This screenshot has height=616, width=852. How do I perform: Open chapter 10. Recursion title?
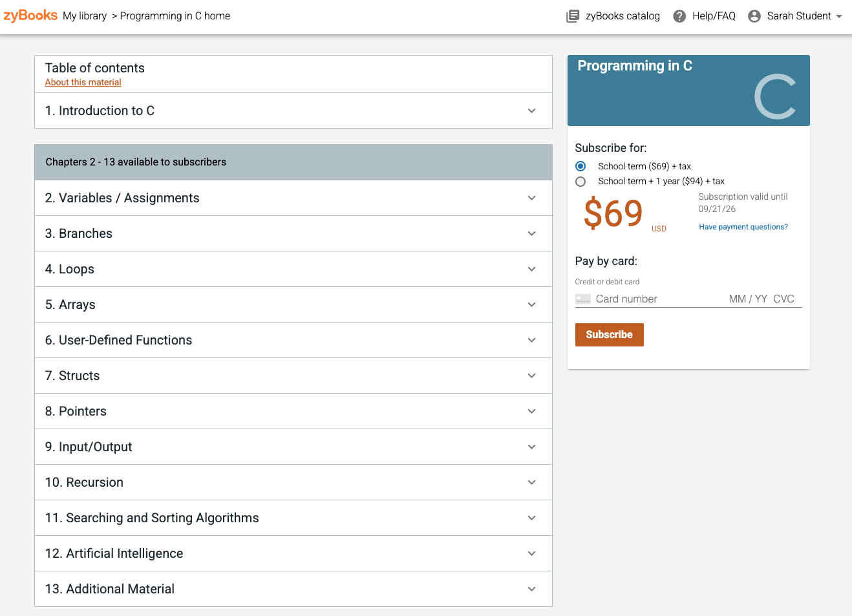(84, 482)
